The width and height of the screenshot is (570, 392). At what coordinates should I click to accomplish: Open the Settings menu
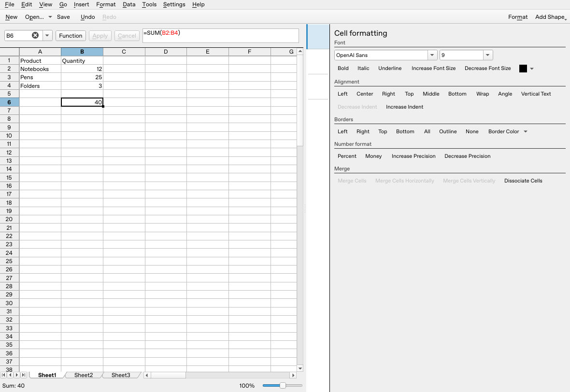click(x=174, y=4)
